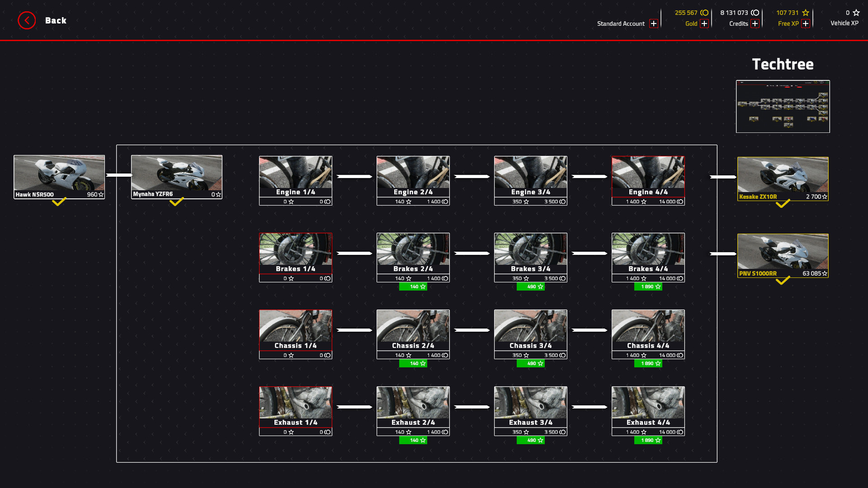
Task: Choose the Kesake ZX10R bike
Action: pyautogui.click(x=783, y=178)
